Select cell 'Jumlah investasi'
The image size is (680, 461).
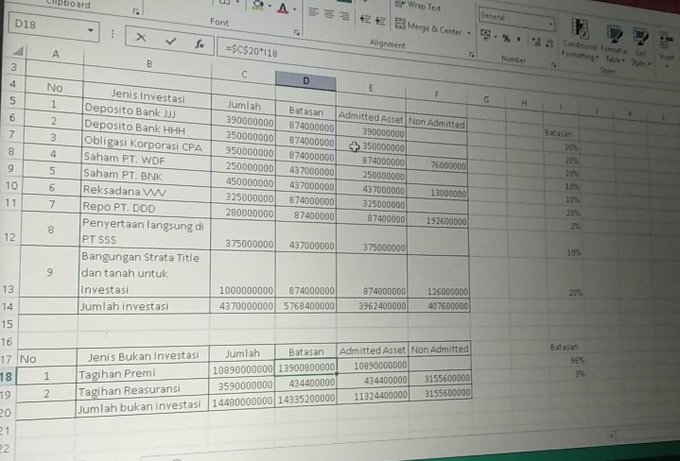[x=144, y=306]
